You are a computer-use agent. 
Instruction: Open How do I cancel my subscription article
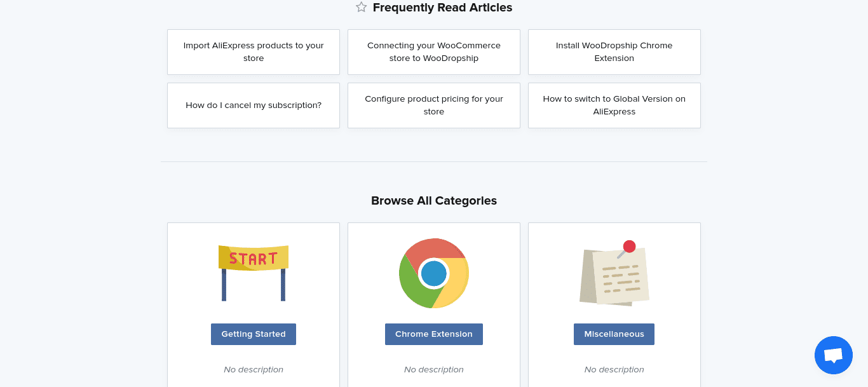click(254, 105)
